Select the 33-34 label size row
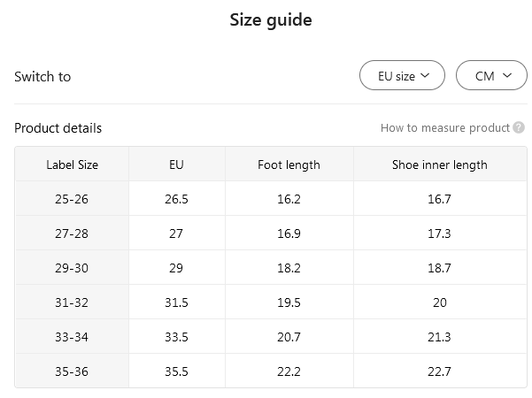Image resolution: width=532 pixels, height=398 pixels. [x=72, y=337]
